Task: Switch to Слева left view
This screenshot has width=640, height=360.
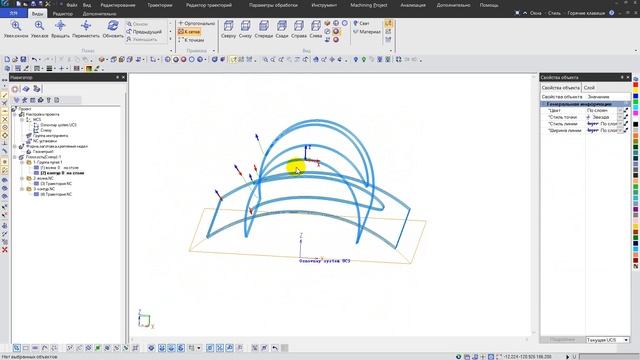Action: 316,29
